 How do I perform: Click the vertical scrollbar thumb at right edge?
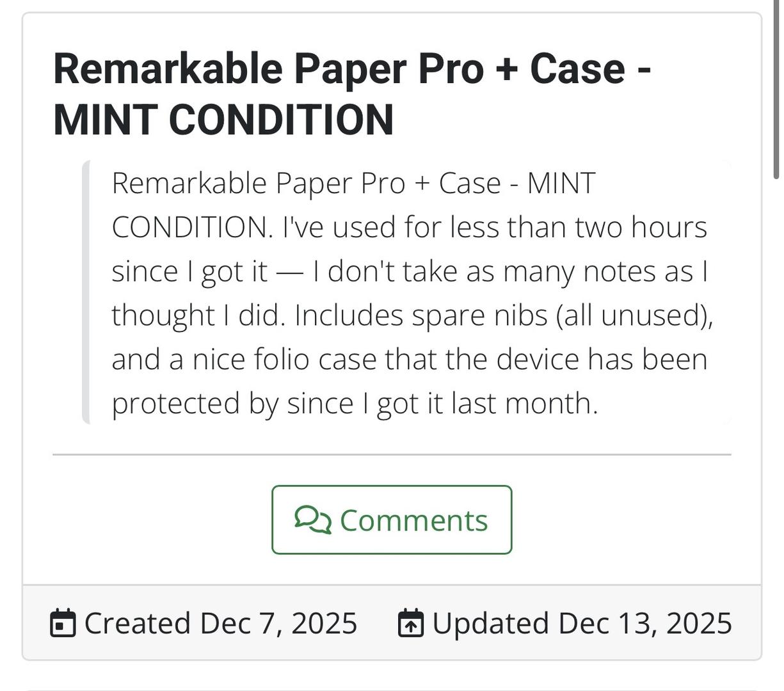point(777,90)
